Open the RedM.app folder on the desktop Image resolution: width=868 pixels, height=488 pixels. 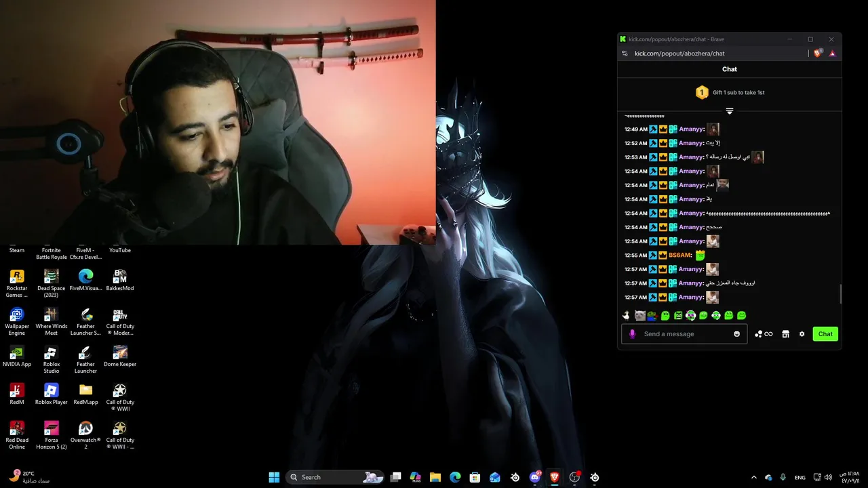point(85,394)
